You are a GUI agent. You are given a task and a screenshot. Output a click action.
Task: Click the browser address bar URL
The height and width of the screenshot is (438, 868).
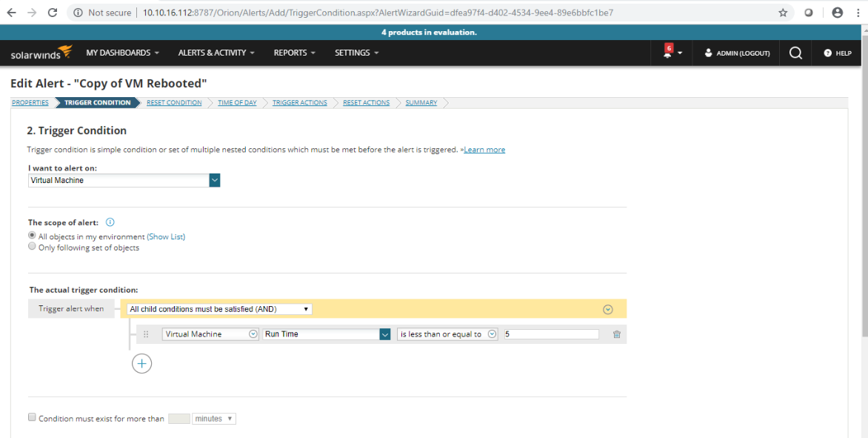point(378,12)
